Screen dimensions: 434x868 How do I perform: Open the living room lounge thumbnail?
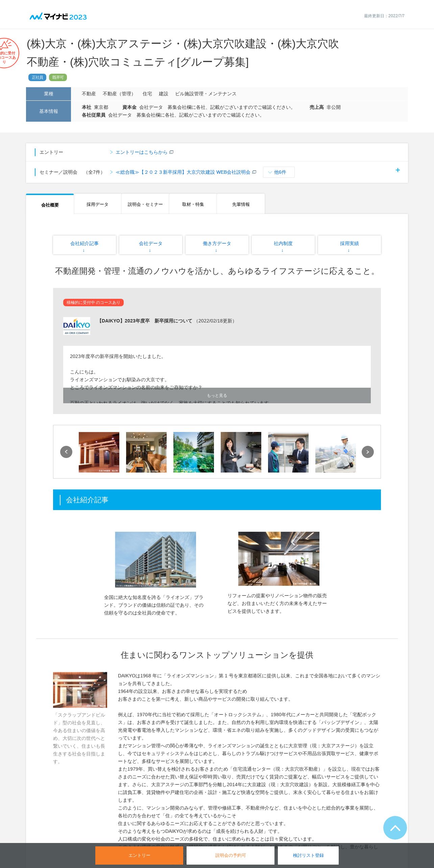pyautogui.click(x=146, y=452)
